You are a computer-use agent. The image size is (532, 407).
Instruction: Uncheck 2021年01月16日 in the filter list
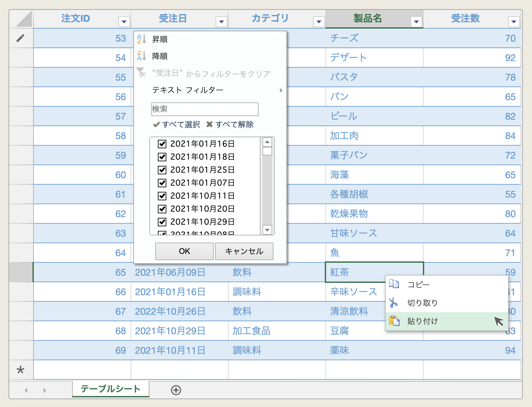pyautogui.click(x=162, y=144)
